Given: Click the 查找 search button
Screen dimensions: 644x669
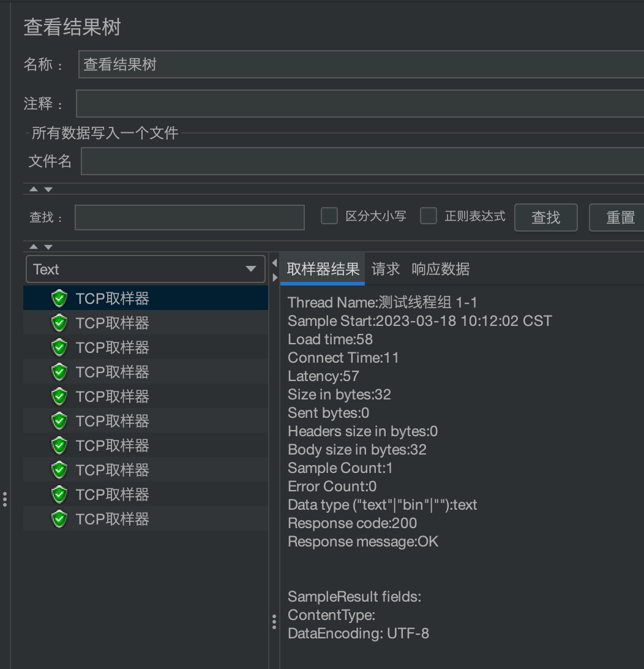Looking at the screenshot, I should (x=545, y=217).
